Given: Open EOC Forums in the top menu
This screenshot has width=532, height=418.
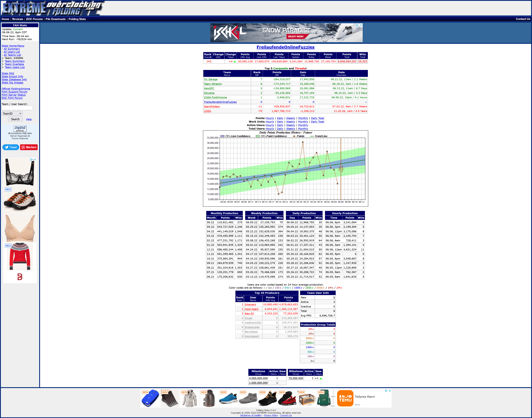Looking at the screenshot, I should [x=34, y=19].
